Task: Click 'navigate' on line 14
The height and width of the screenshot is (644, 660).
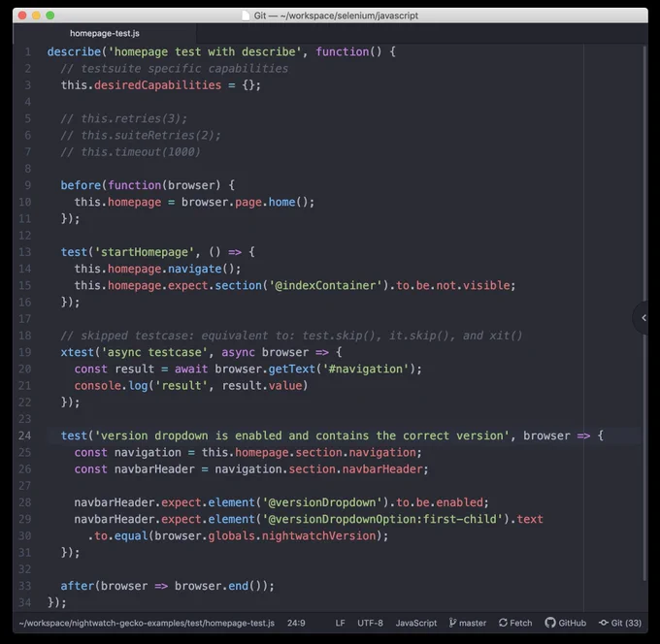Action: tap(195, 269)
